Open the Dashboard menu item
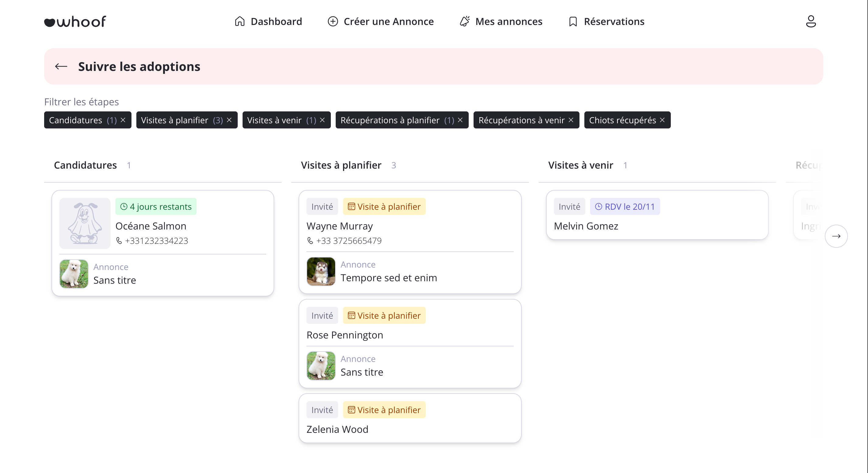Image resolution: width=868 pixels, height=473 pixels. [268, 22]
